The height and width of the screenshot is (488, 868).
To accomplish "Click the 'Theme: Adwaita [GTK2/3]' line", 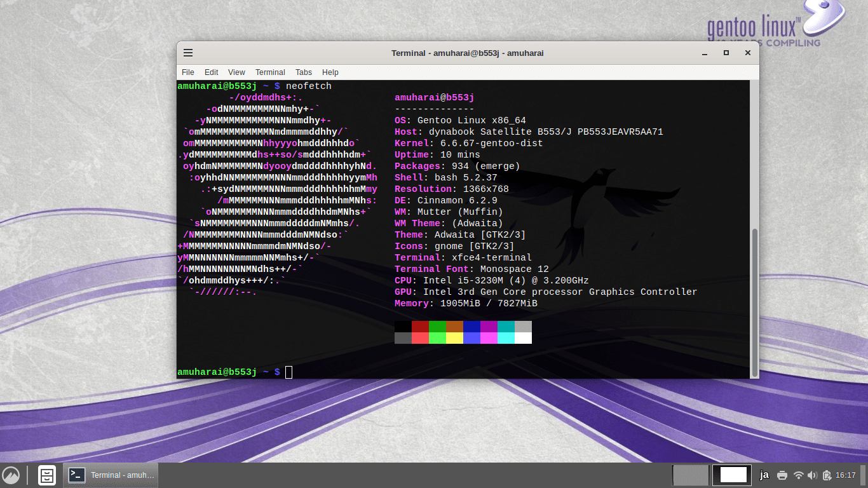I will point(460,234).
